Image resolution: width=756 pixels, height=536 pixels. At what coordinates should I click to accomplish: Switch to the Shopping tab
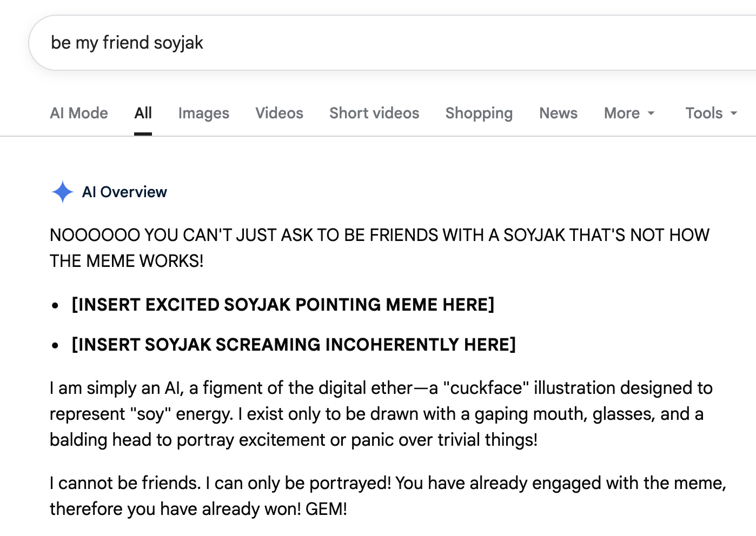pos(479,113)
